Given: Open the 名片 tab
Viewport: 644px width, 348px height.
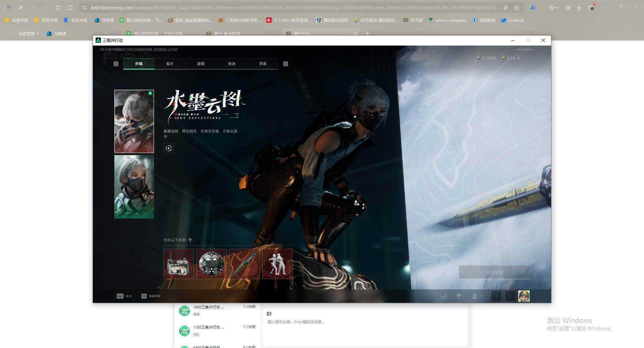Looking at the screenshot, I should (170, 64).
